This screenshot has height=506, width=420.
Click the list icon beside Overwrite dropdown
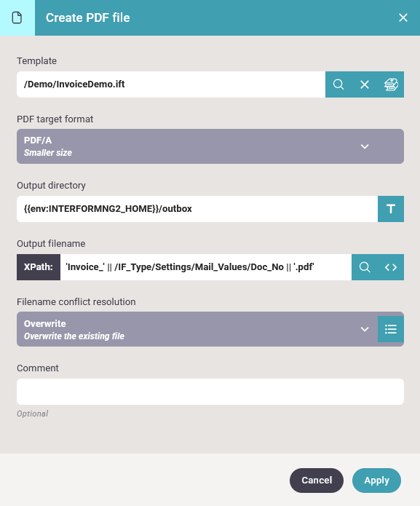391,329
